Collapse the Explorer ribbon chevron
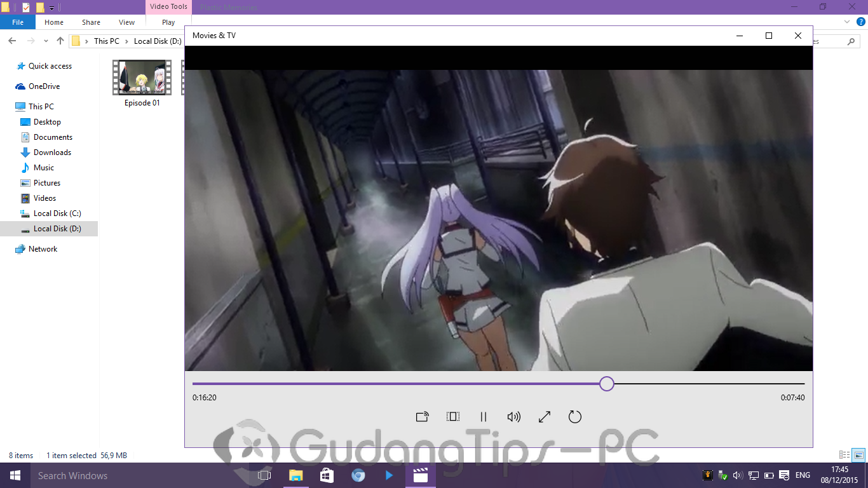This screenshot has height=488, width=868. pyautogui.click(x=847, y=22)
